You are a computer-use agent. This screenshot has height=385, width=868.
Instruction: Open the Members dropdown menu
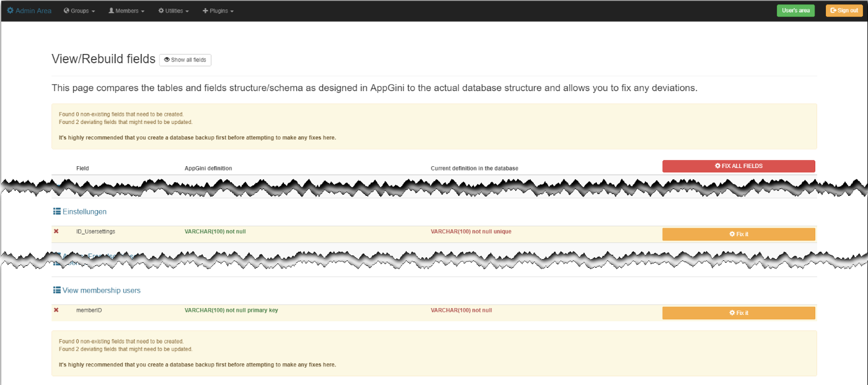tap(126, 11)
